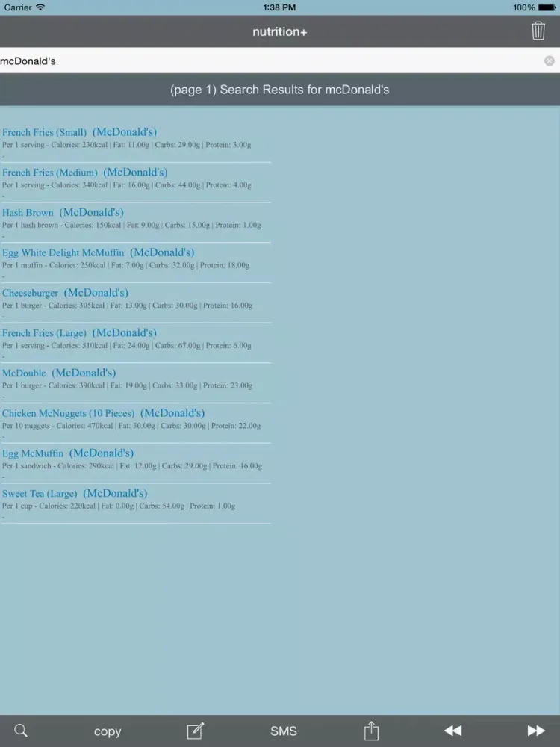Select 'Per 1 cup' nutrition line
Image resolution: width=560 pixels, height=747 pixels.
[x=119, y=506]
